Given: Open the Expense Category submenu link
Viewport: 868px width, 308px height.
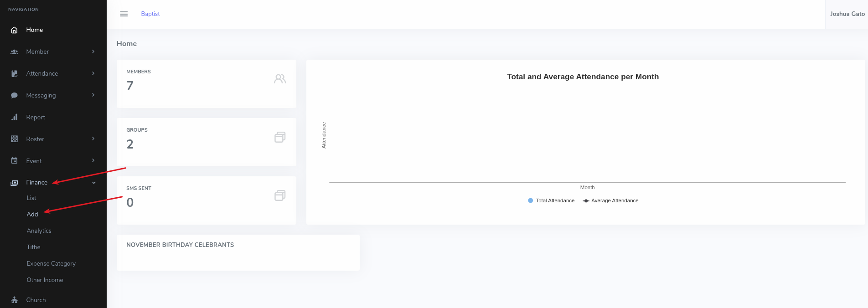Looking at the screenshot, I should (x=51, y=264).
